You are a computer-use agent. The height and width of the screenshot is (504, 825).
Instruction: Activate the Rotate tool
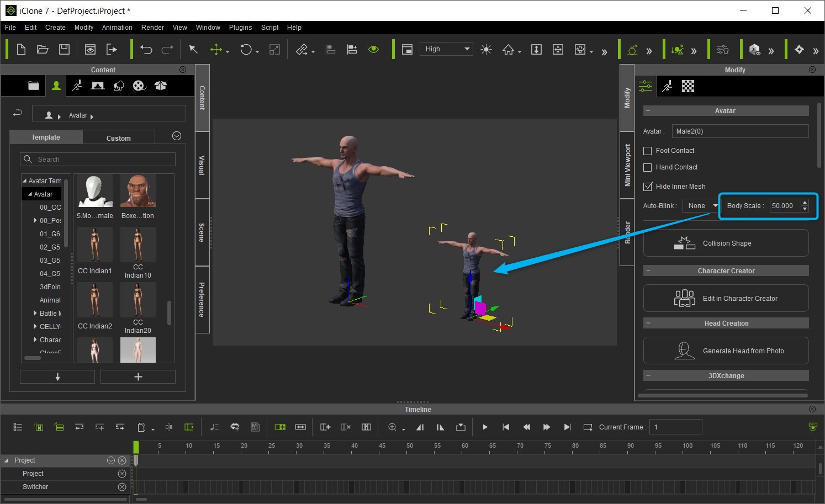(x=246, y=50)
